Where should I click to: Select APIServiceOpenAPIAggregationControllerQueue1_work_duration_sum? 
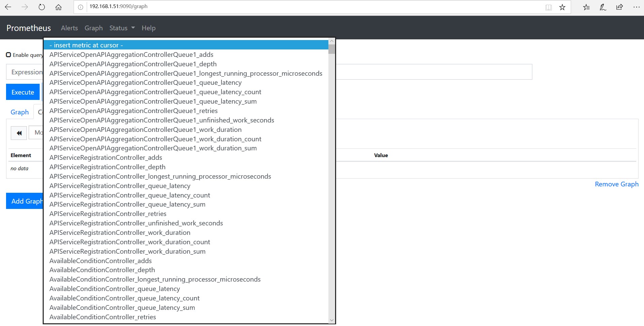[186, 148]
